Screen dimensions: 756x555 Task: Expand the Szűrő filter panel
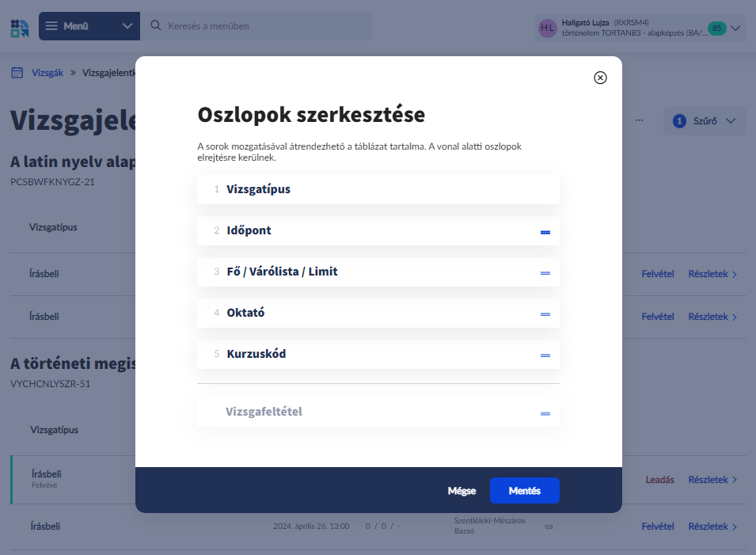(x=705, y=121)
